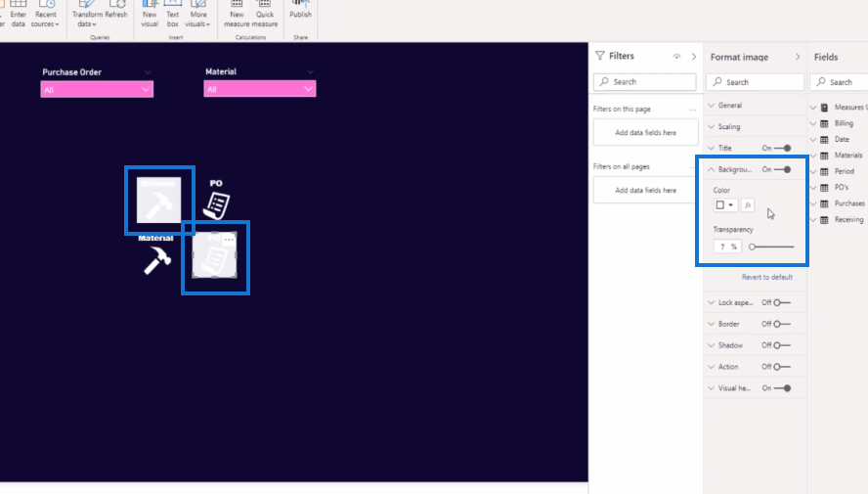
Task: Click the Transparency percent input field
Action: [x=727, y=247]
